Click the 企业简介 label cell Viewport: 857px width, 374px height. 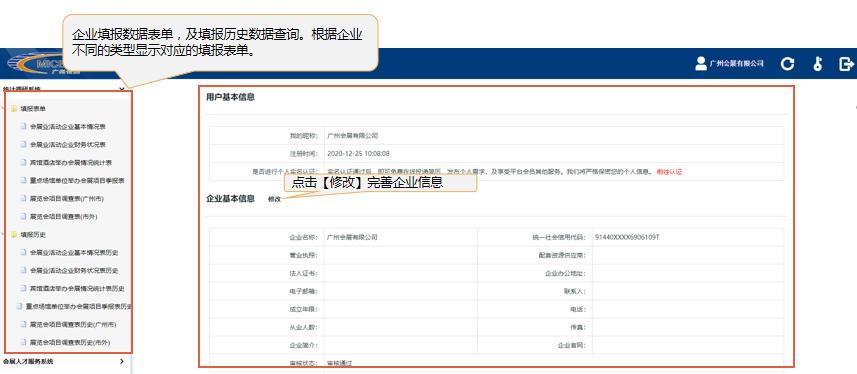(x=266, y=346)
